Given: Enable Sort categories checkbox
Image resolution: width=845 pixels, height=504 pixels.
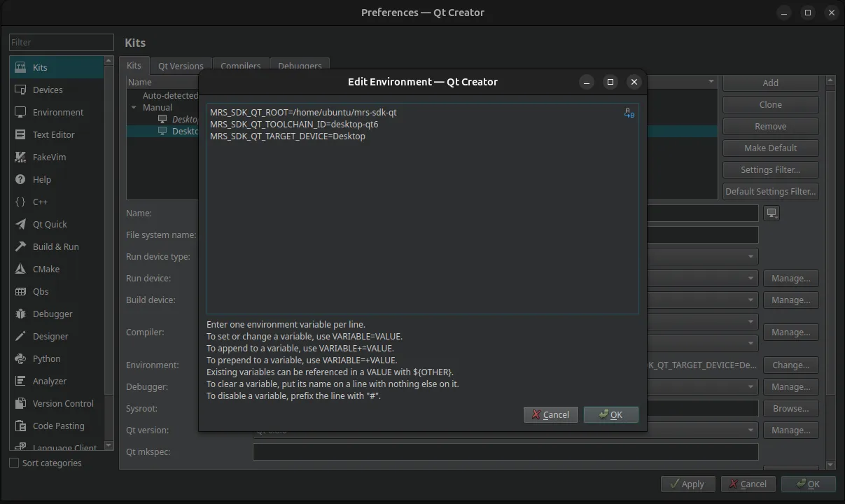Looking at the screenshot, I should (x=14, y=463).
